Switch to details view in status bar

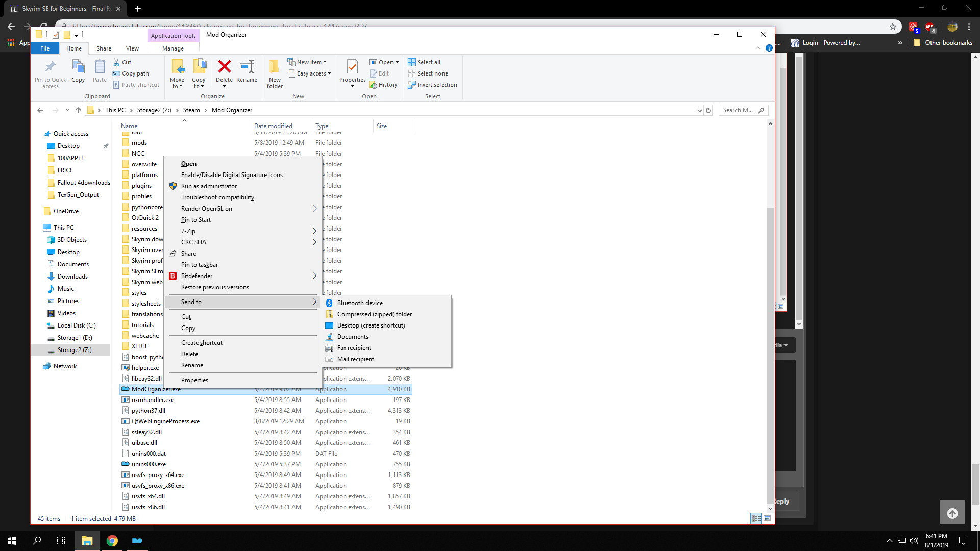pyautogui.click(x=756, y=518)
